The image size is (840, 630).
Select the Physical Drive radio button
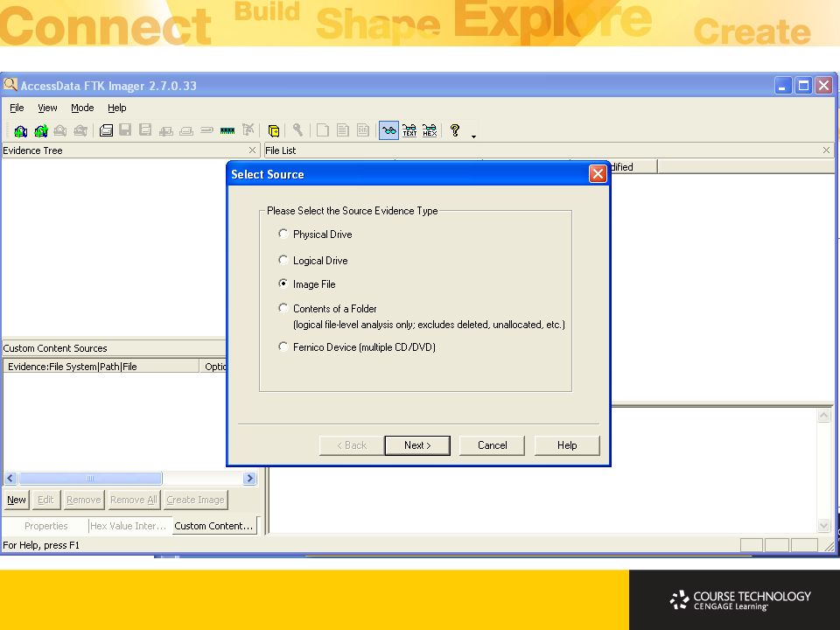click(x=283, y=234)
